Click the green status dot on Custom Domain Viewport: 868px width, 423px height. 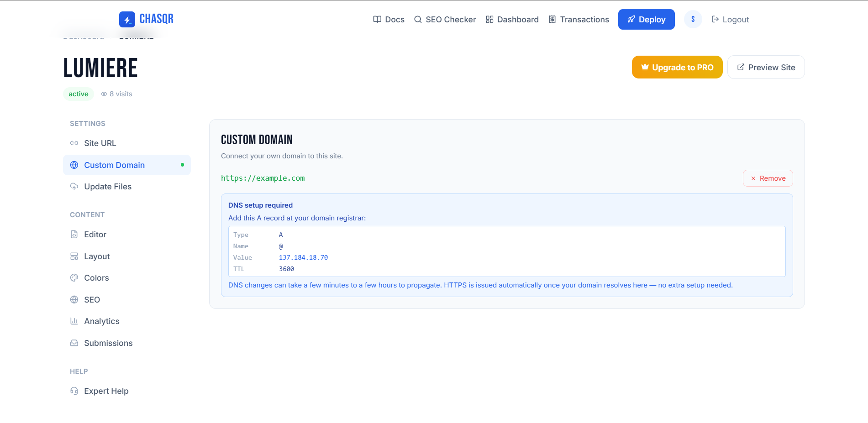182,165
